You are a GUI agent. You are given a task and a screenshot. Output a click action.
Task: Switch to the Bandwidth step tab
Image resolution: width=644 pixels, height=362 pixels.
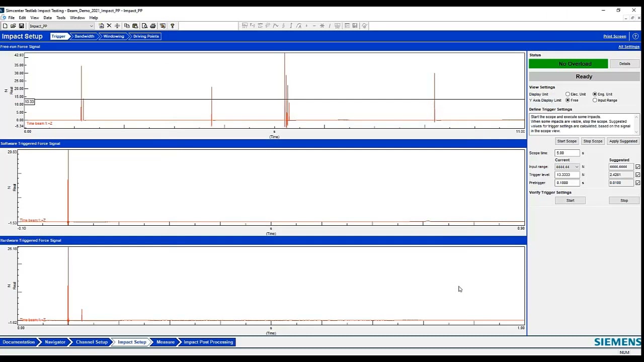[x=84, y=36]
